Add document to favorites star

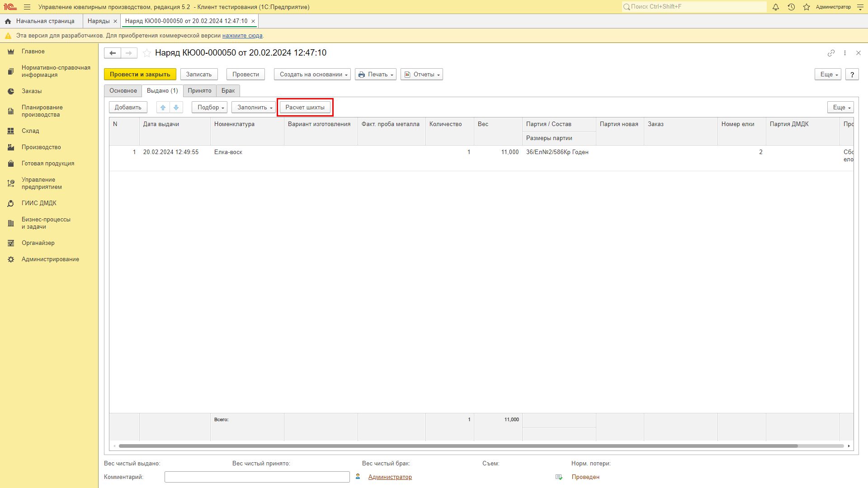(x=147, y=53)
